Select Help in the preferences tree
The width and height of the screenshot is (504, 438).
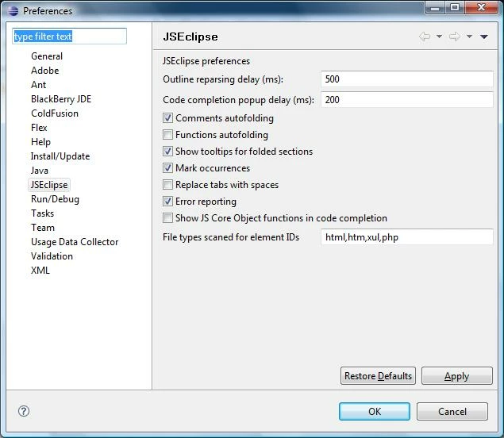[40, 142]
